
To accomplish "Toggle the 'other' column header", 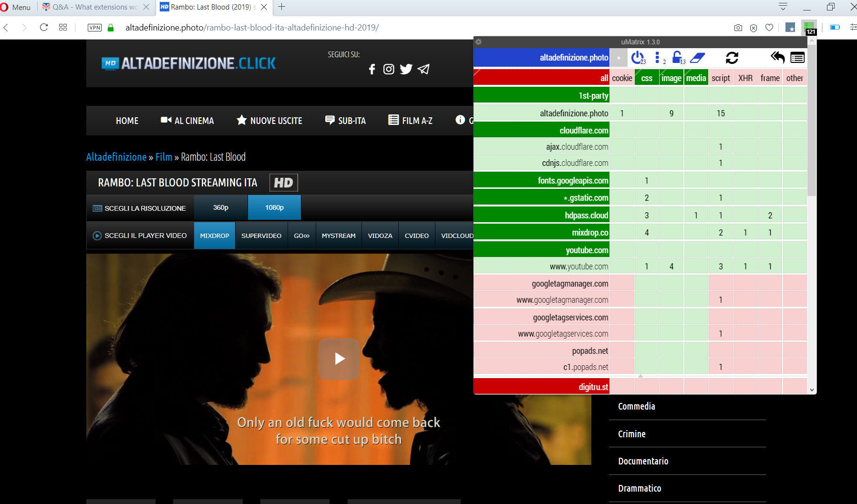I will pyautogui.click(x=795, y=78).
